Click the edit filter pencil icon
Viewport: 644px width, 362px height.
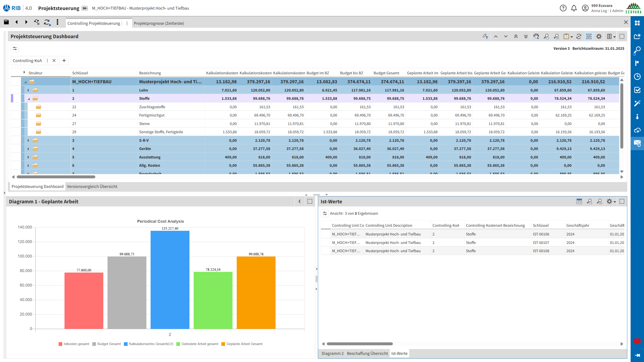click(485, 37)
